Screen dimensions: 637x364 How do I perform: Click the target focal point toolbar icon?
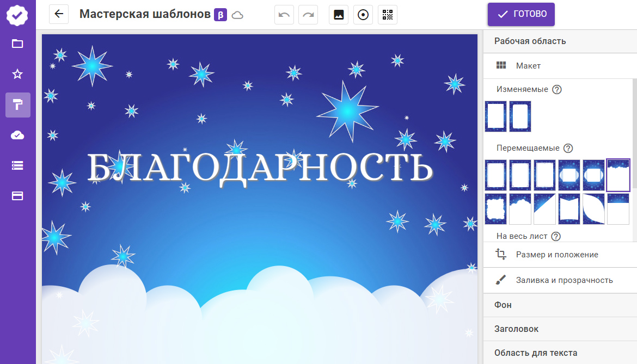pyautogui.click(x=363, y=14)
